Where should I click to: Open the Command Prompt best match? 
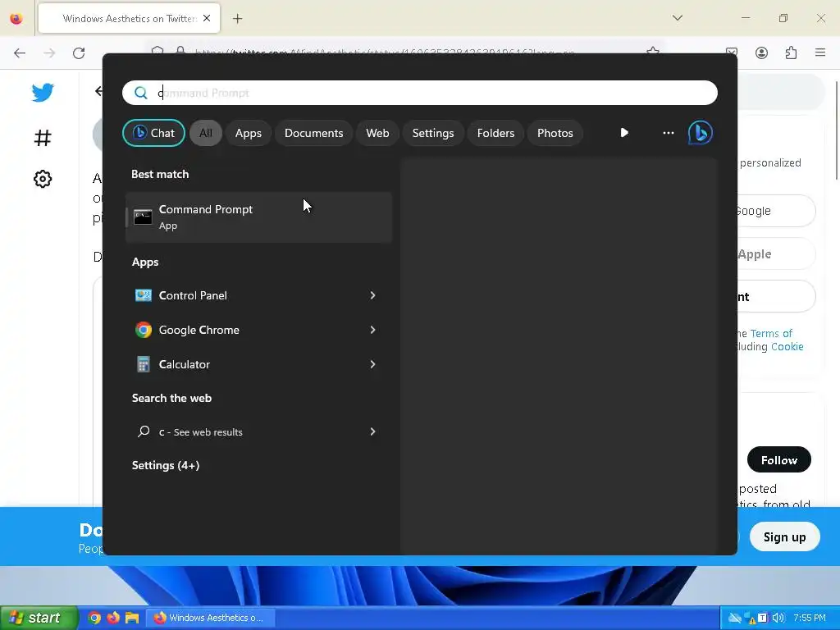click(x=258, y=217)
